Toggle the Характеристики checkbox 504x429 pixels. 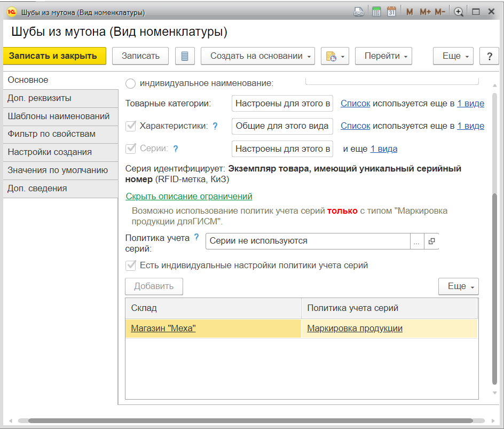click(130, 126)
